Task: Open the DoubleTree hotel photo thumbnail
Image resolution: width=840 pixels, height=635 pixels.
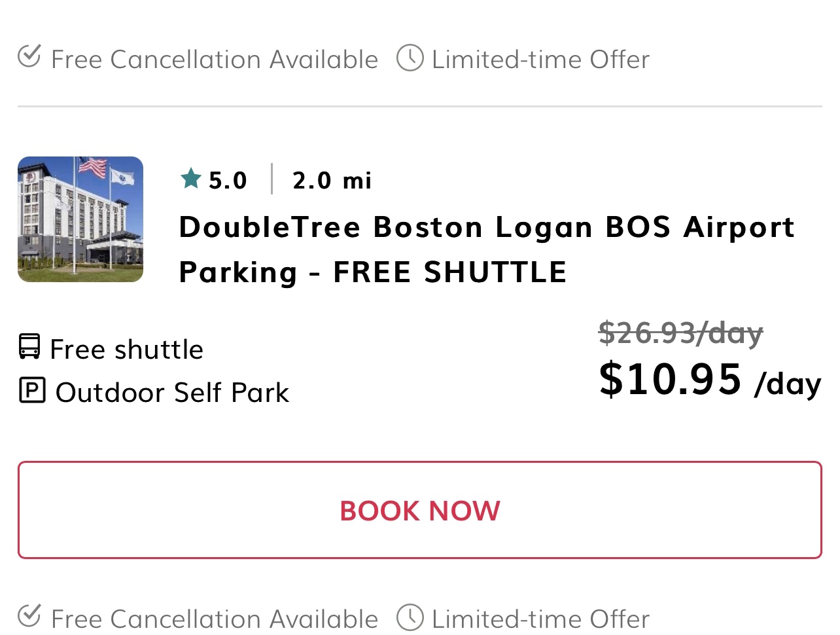Action: pos(80,219)
